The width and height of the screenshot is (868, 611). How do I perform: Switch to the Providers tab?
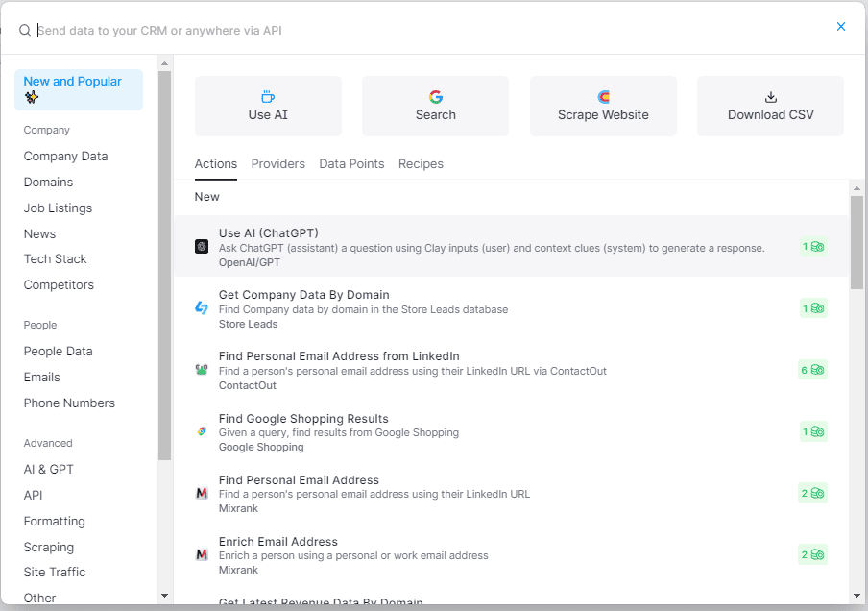coord(277,164)
